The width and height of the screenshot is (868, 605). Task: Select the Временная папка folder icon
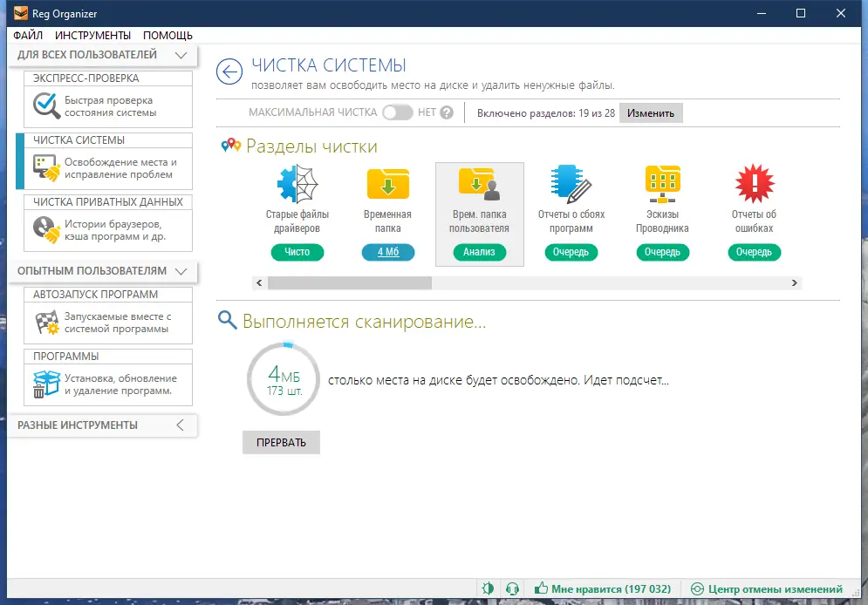pos(388,184)
